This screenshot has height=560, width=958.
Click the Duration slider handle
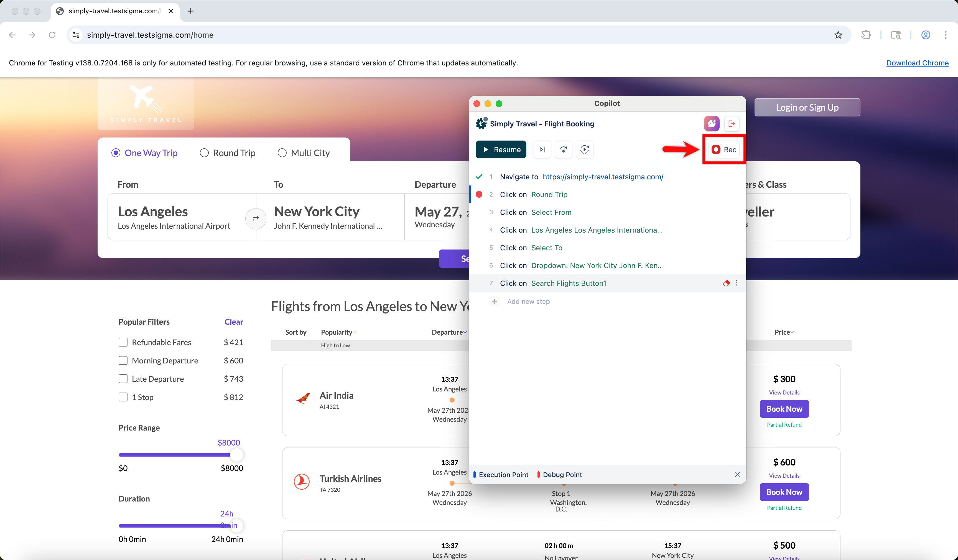[236, 526]
